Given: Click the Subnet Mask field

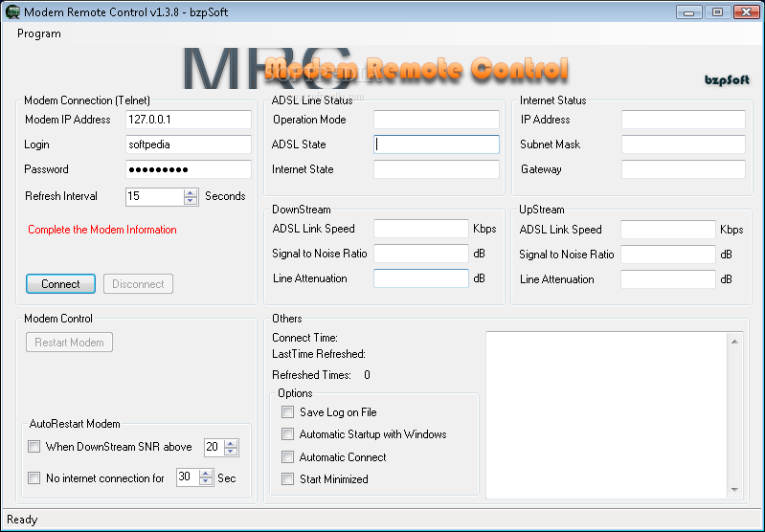Looking at the screenshot, I should point(684,144).
